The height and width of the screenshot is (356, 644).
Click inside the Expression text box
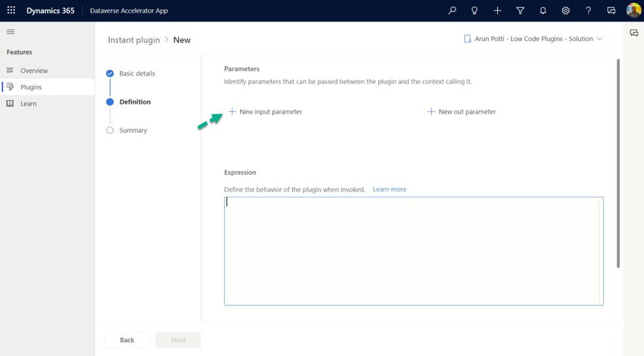coord(414,251)
